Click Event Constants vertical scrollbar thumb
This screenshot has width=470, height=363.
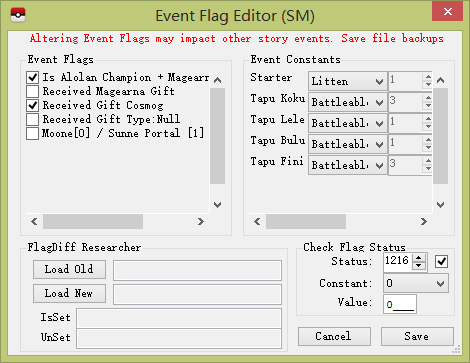[x=441, y=136]
